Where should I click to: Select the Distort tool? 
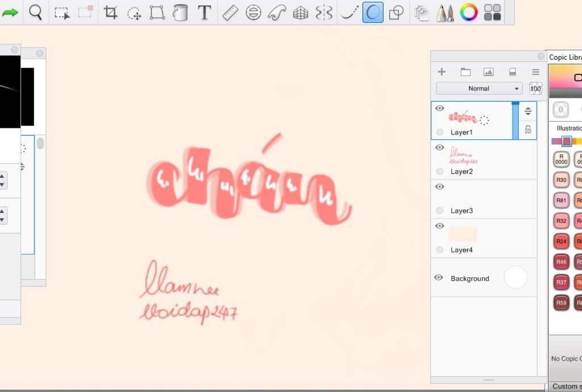pos(157,12)
